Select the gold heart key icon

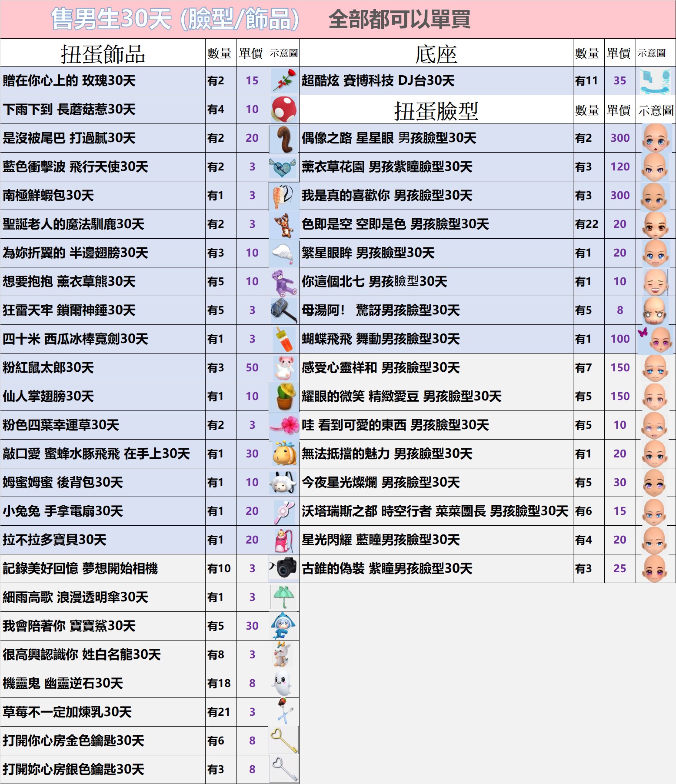coord(283,740)
